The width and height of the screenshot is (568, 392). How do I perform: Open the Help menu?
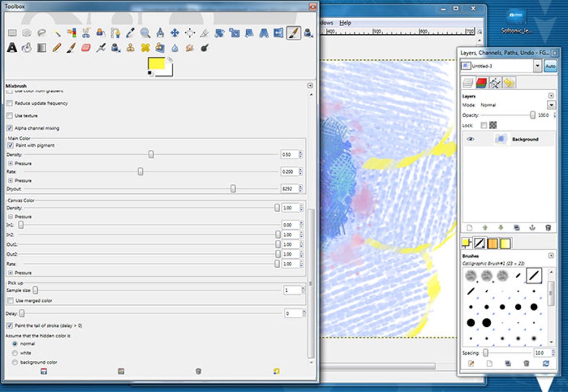click(345, 23)
